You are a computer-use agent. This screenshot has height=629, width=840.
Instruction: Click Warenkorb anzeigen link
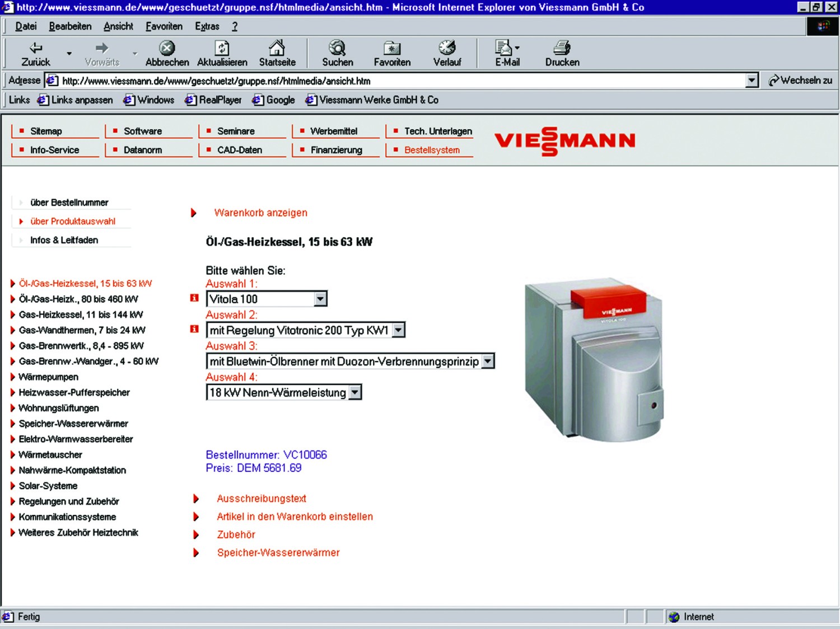coord(260,213)
